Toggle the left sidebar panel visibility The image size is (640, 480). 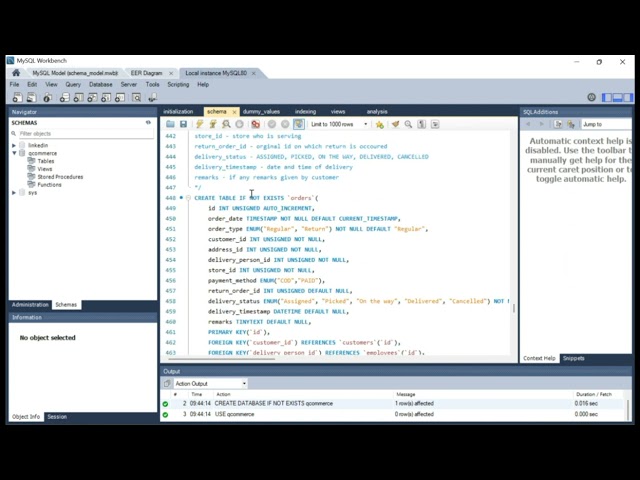[x=607, y=98]
